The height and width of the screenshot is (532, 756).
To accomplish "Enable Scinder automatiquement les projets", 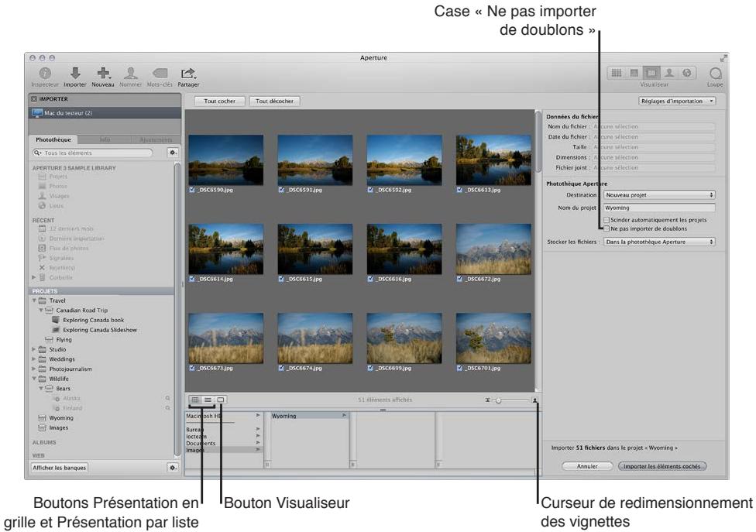I will pyautogui.click(x=607, y=220).
